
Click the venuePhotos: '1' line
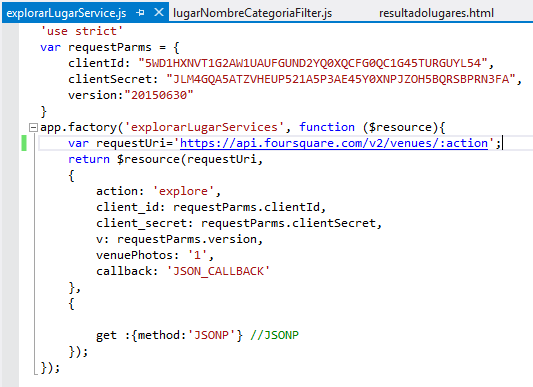tap(155, 255)
